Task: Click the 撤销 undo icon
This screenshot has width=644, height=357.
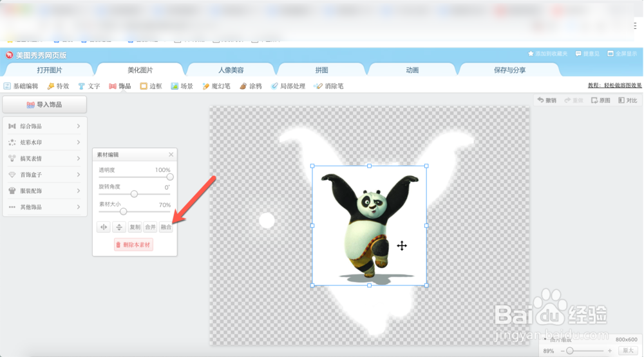Action: [x=540, y=101]
